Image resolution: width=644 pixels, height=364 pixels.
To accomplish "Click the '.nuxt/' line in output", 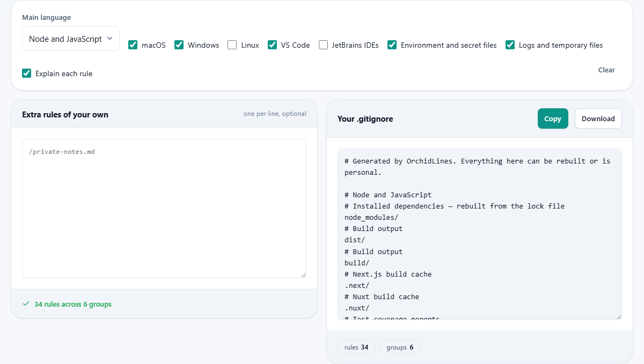I will tap(357, 308).
